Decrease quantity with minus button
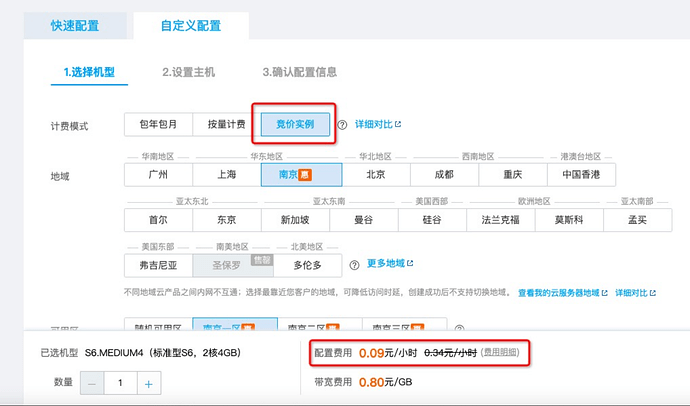Screen dimensions: 690x406 (92, 383)
